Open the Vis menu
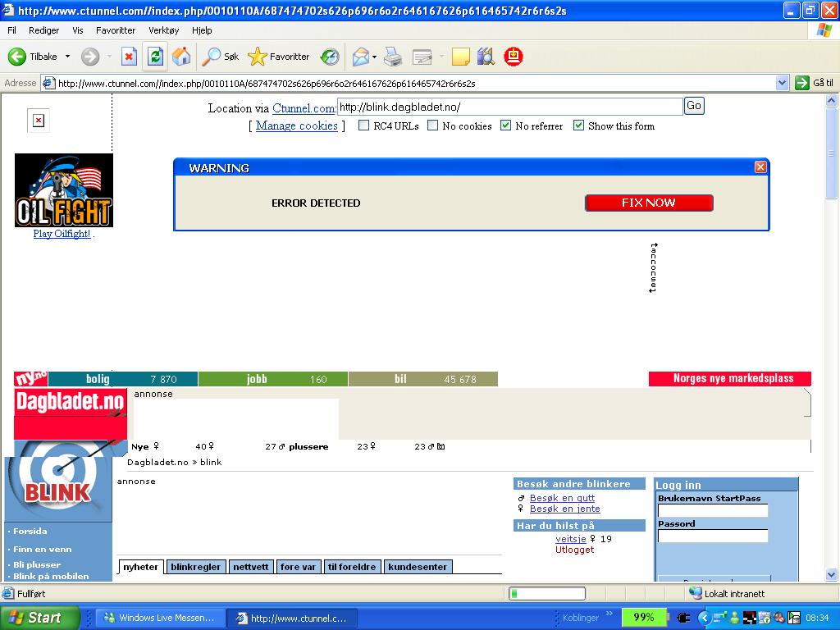 pos(78,30)
